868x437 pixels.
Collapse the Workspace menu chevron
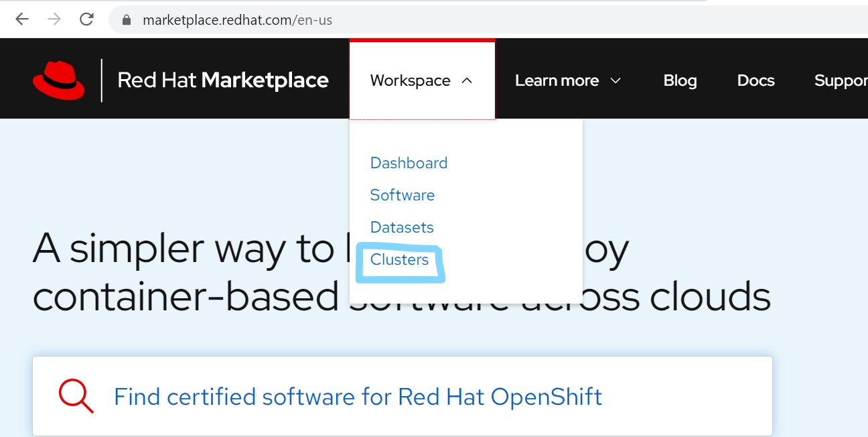(467, 80)
